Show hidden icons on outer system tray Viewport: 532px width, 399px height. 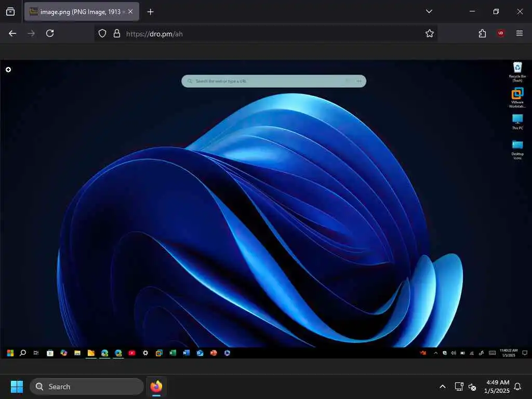pos(443,387)
